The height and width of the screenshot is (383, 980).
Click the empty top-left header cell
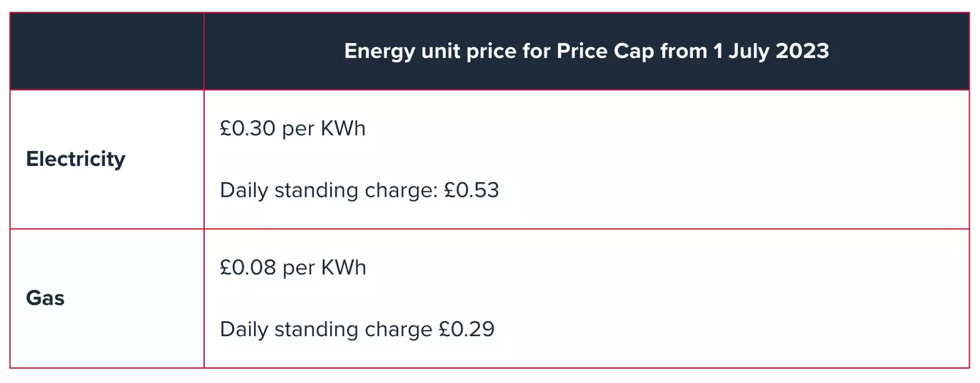point(107,51)
